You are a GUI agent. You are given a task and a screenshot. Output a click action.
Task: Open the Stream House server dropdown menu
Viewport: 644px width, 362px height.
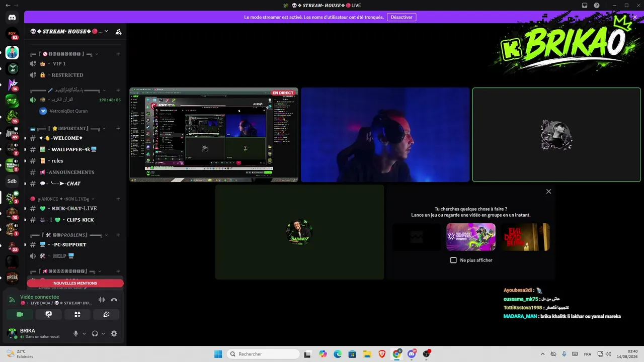click(106, 31)
